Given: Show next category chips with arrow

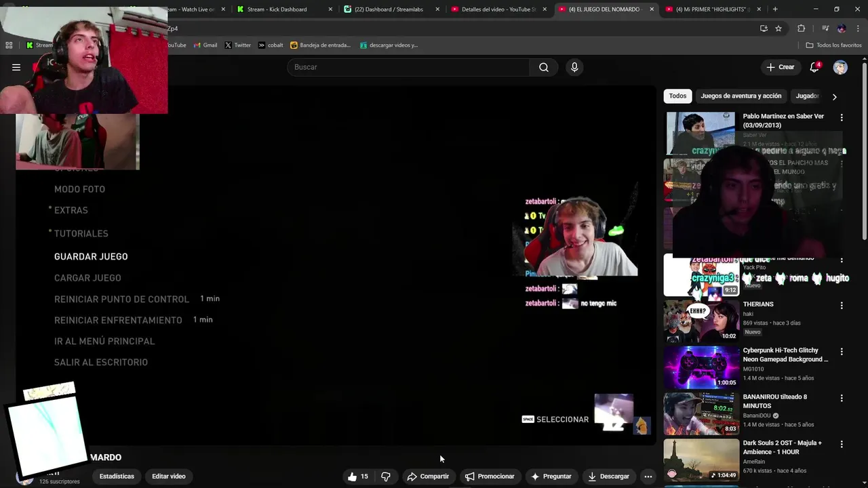Looking at the screenshot, I should [834, 97].
